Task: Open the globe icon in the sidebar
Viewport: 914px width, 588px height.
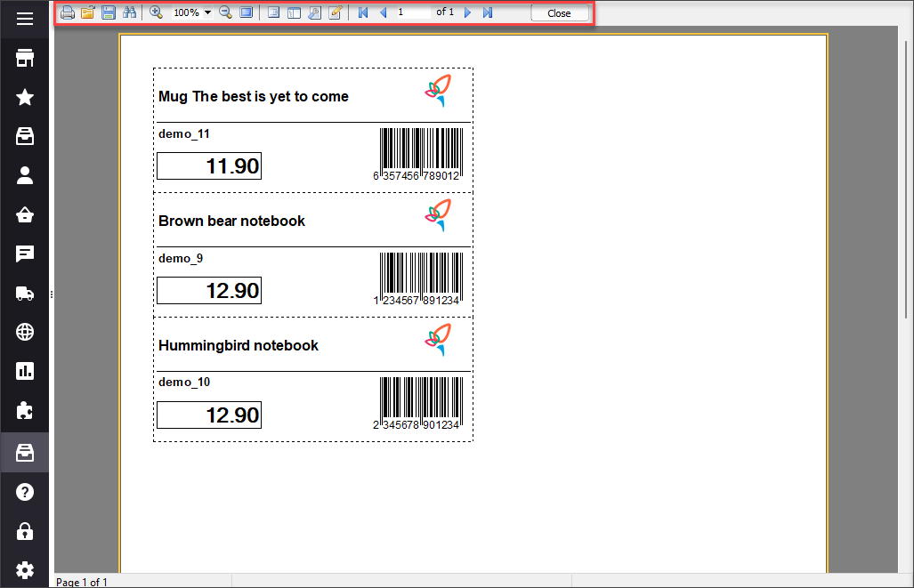Action: [x=25, y=332]
